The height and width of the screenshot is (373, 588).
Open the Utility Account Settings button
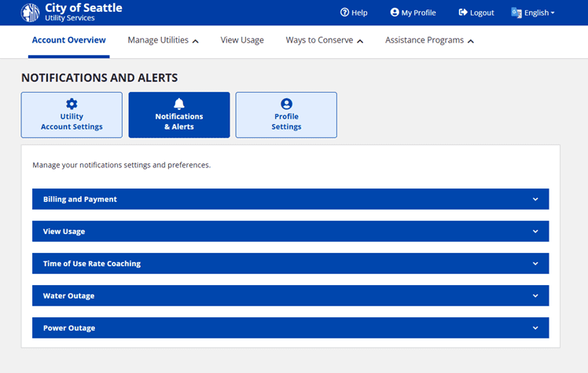[72, 115]
